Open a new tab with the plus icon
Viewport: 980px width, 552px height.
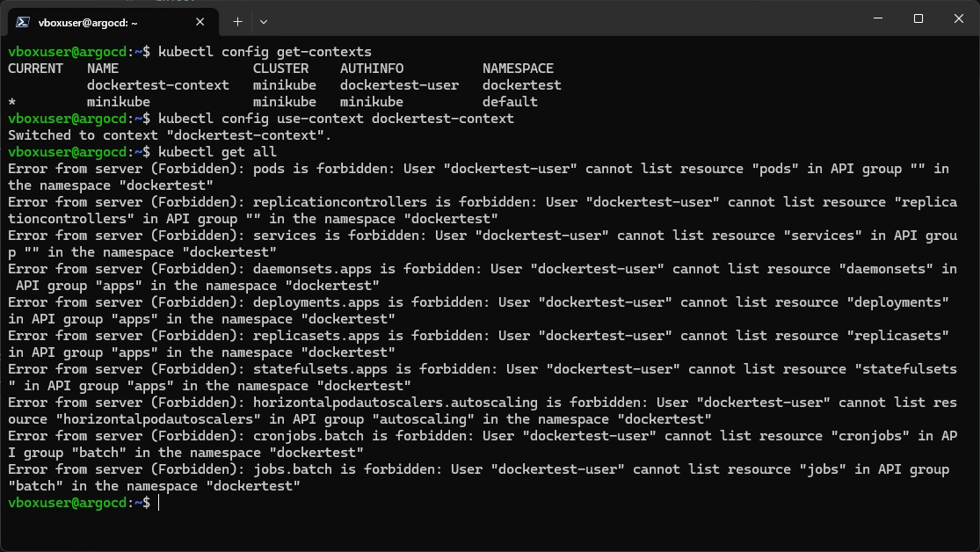pos(237,22)
